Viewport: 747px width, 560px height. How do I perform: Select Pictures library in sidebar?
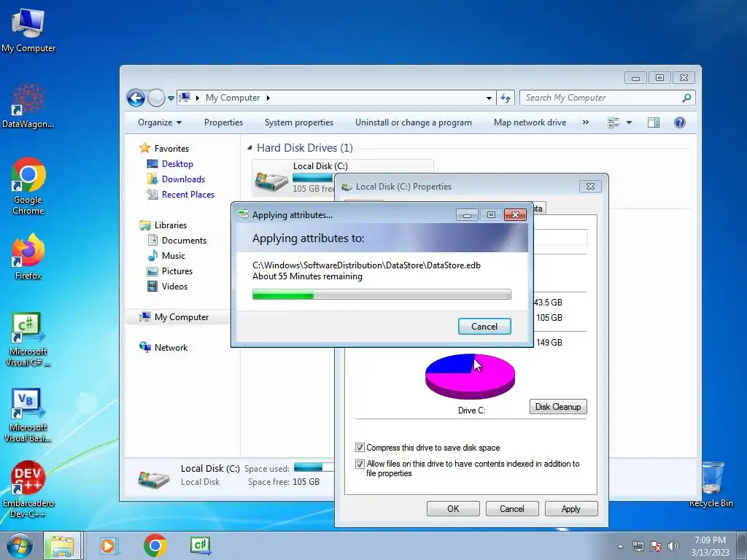[177, 271]
